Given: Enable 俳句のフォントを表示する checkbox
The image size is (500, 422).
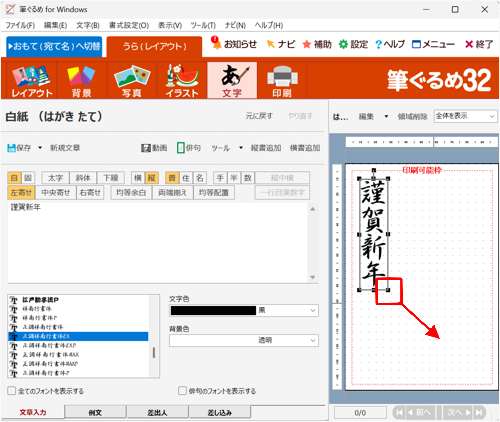Looking at the screenshot, I should [x=182, y=391].
